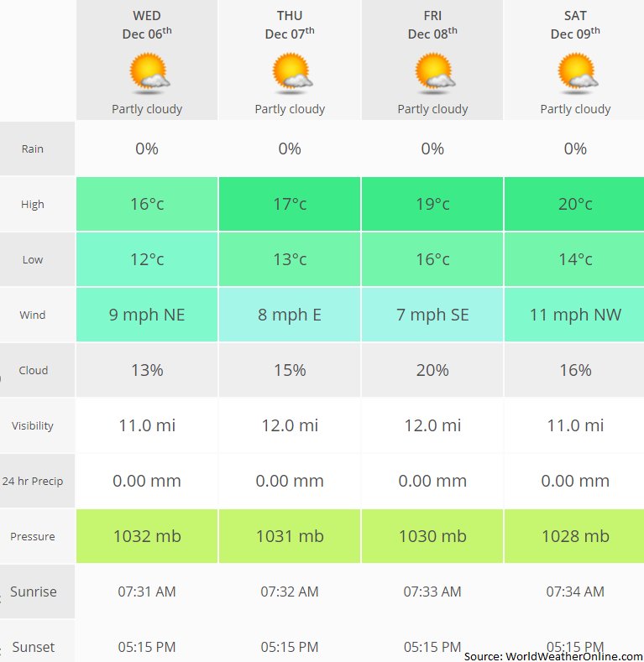Select the 16% cloud cover value

pyautogui.click(x=574, y=370)
